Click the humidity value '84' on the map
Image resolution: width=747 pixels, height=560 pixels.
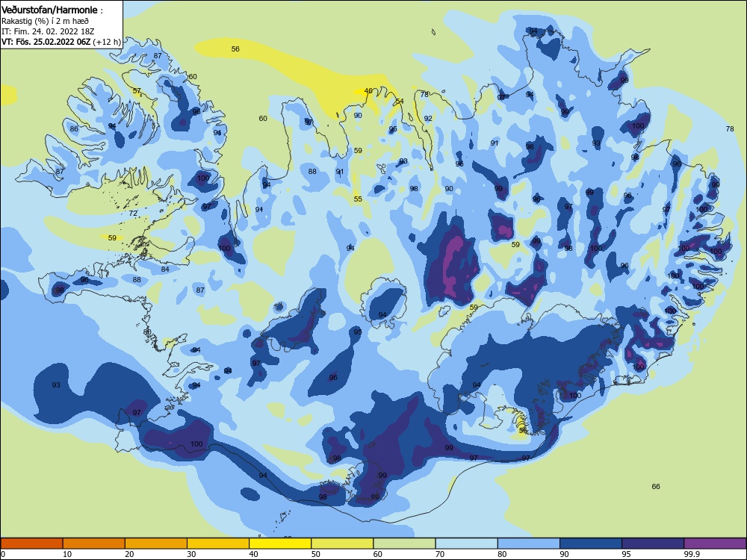coord(165,270)
